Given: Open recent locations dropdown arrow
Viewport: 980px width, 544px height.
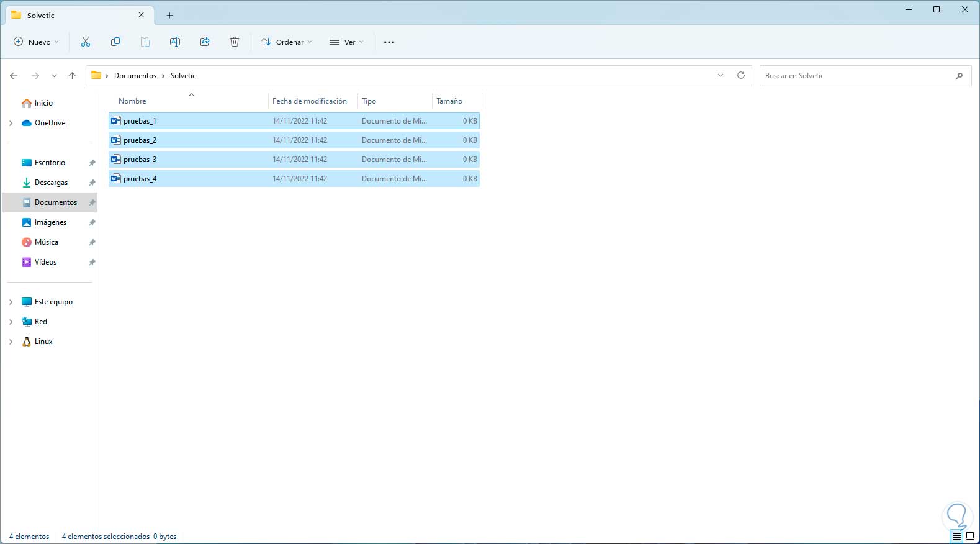Looking at the screenshot, I should click(54, 76).
